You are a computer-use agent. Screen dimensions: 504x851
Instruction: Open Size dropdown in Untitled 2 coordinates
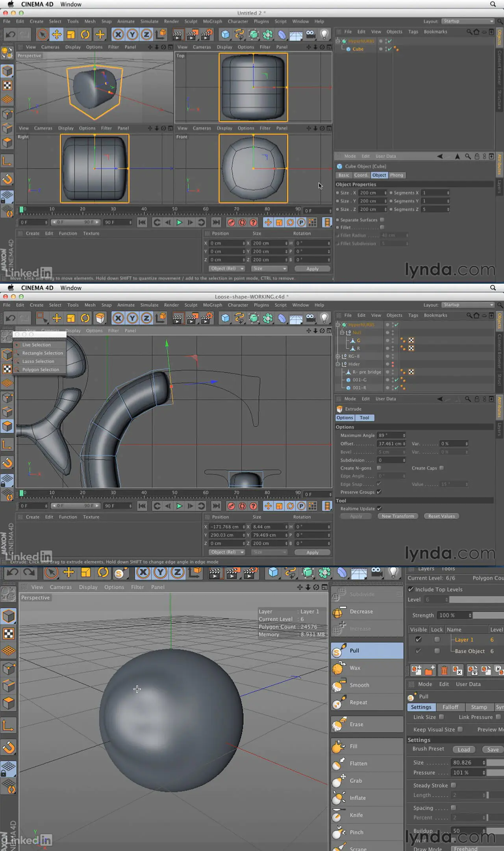pyautogui.click(x=269, y=269)
